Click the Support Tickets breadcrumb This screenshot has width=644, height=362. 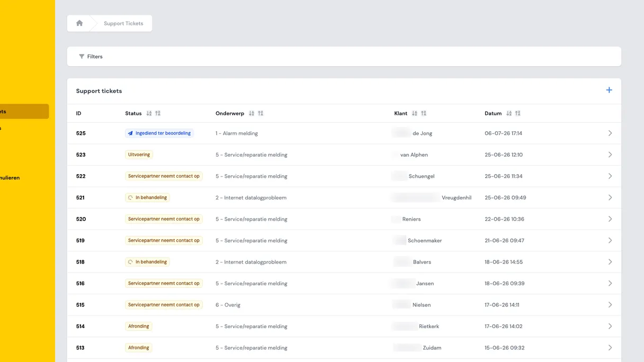pos(123,23)
